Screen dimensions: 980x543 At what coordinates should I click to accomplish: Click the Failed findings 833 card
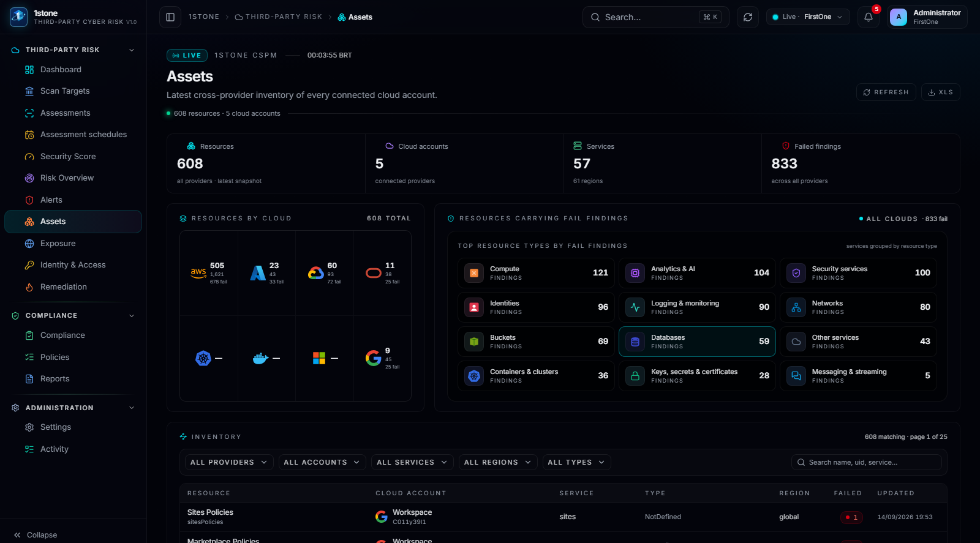point(861,163)
